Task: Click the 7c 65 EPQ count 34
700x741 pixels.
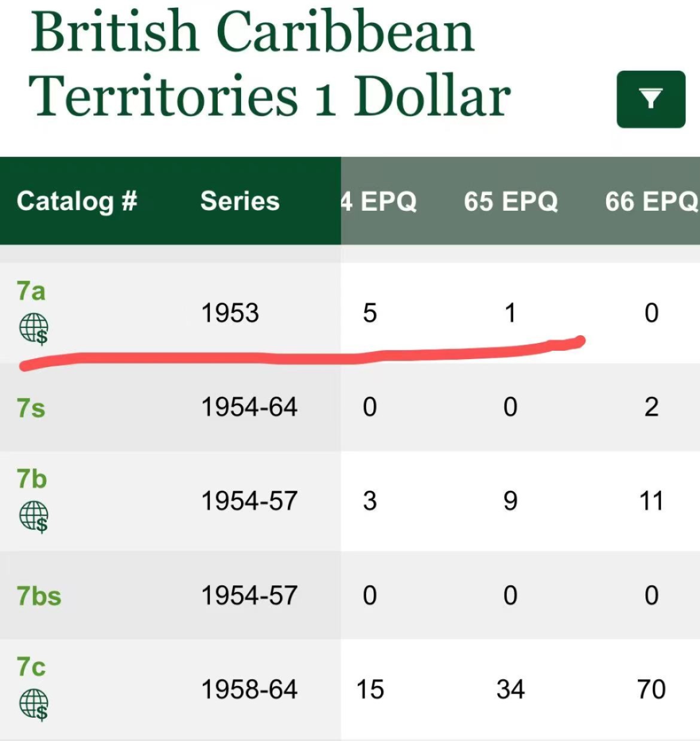Action: click(510, 690)
